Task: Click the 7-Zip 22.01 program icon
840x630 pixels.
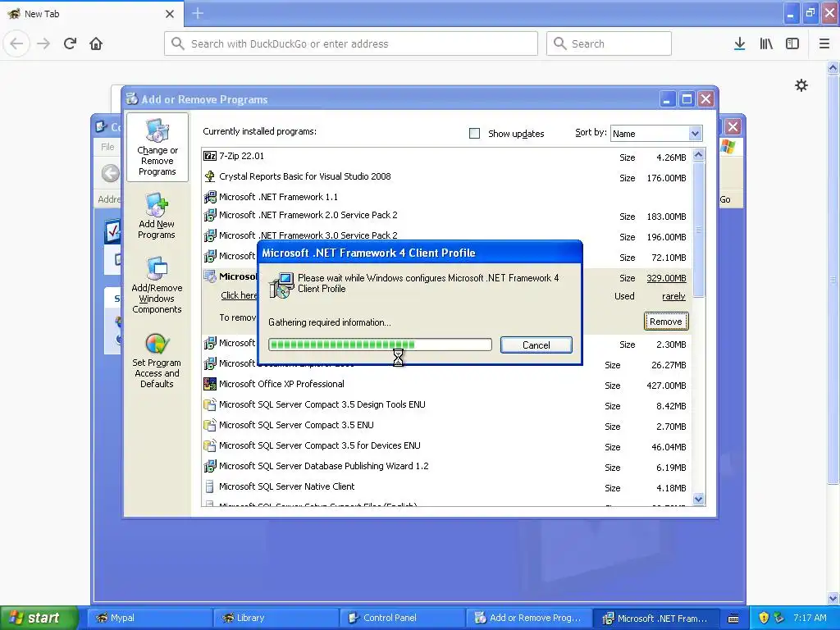Action: [210, 156]
